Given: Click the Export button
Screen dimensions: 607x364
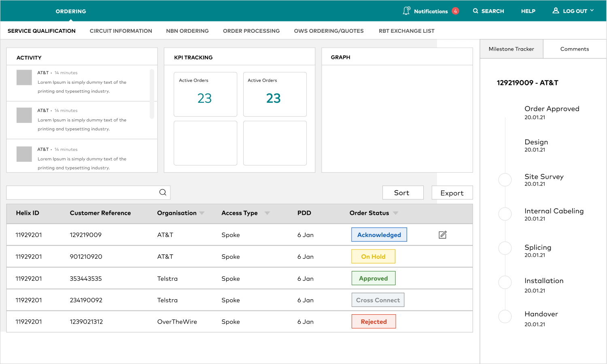Looking at the screenshot, I should point(452,193).
